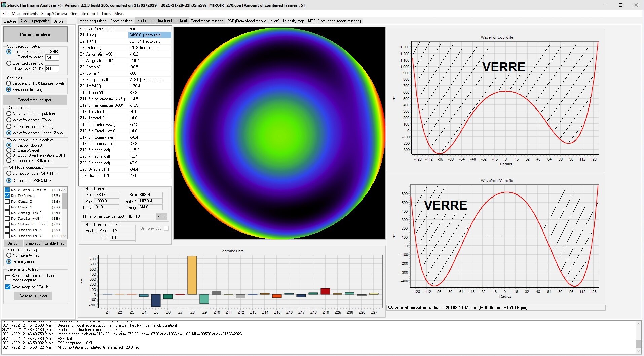644x356 pixels.
Task: Open the PSF (From Modal reconstruction) tab
Action: click(x=253, y=21)
